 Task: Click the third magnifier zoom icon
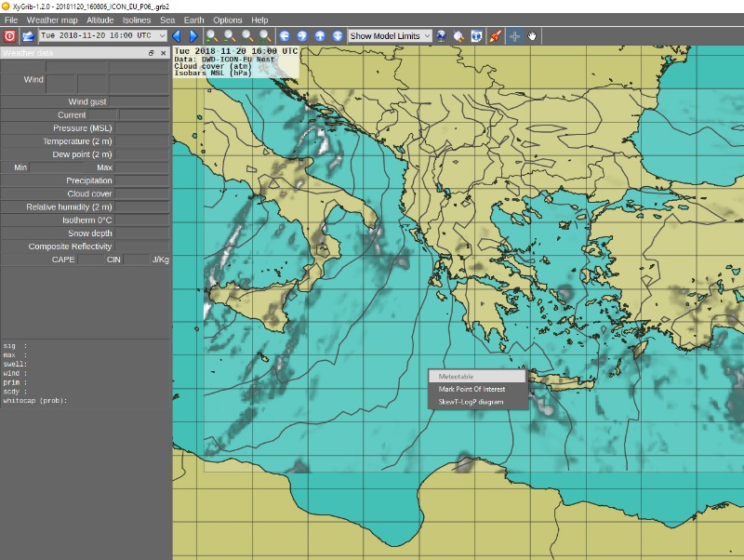pos(247,36)
